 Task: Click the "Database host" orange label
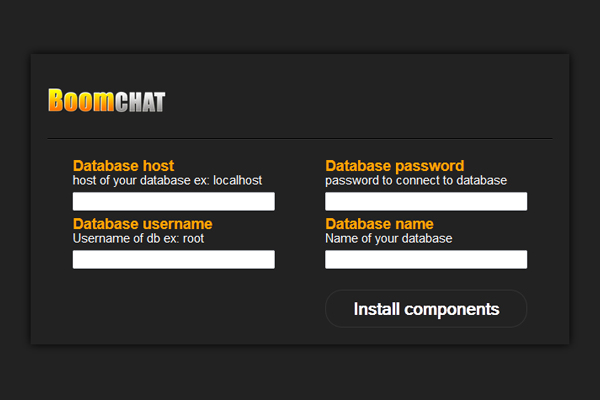pyautogui.click(x=123, y=166)
